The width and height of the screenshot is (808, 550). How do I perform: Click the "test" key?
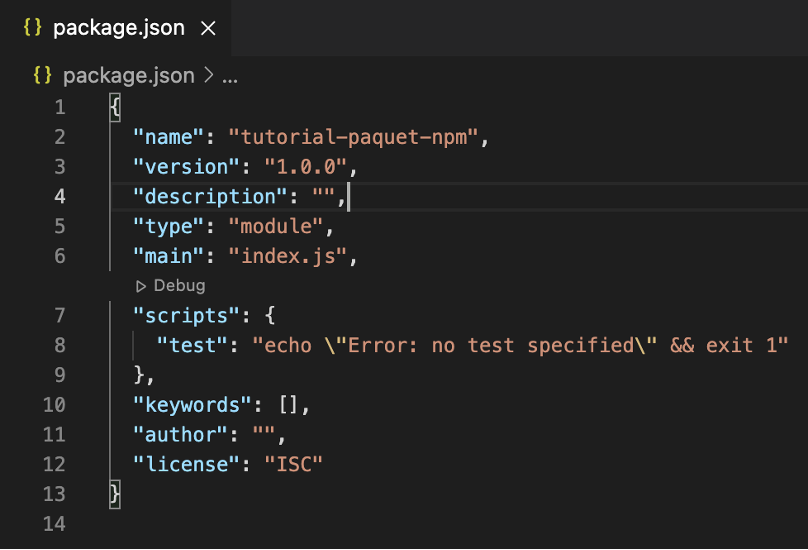click(192, 345)
